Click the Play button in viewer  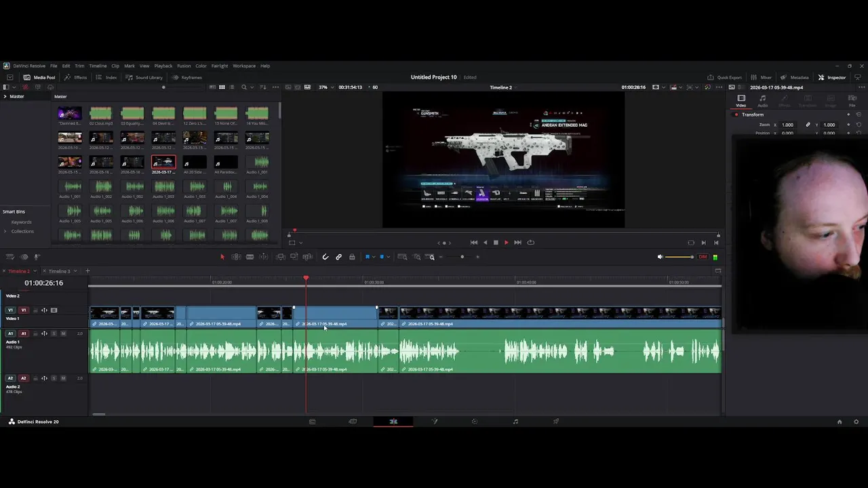pos(506,243)
